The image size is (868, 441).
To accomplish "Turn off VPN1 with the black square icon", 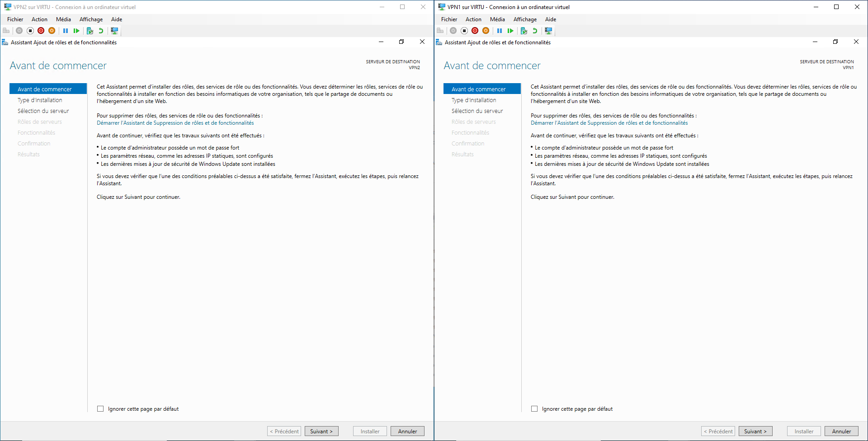I will tap(464, 31).
